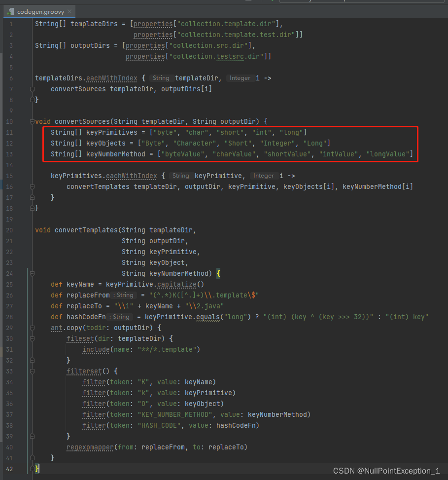Close the codegen.groovy tab
This screenshot has width=448, height=480.
[x=69, y=12]
